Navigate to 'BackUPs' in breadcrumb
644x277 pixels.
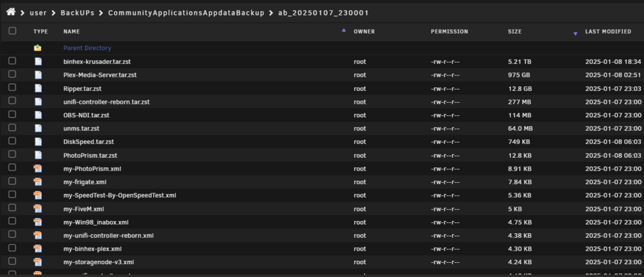click(x=77, y=13)
